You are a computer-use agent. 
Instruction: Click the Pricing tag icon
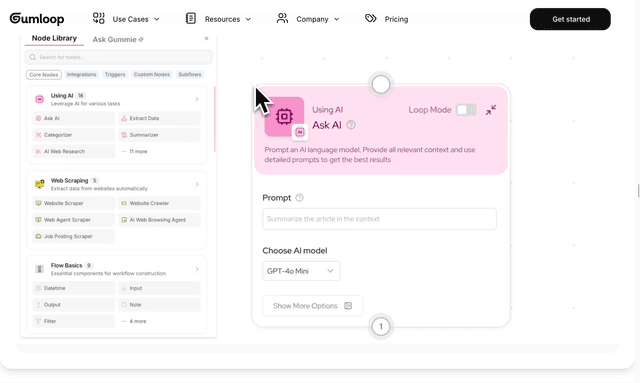pyautogui.click(x=371, y=18)
